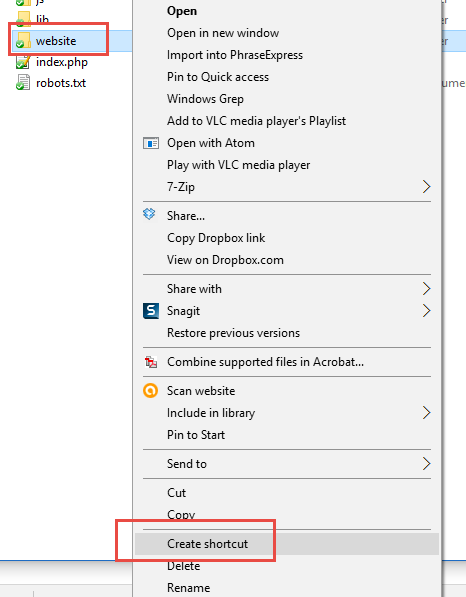Click the orange Avast scan icon
466x597 pixels.
(x=150, y=391)
